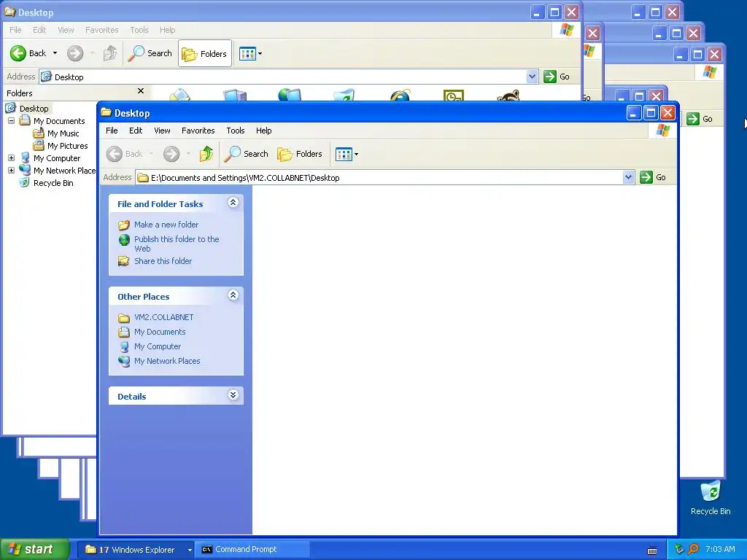The width and height of the screenshot is (747, 560).
Task: Go up one folder level in front window
Action: (x=206, y=154)
